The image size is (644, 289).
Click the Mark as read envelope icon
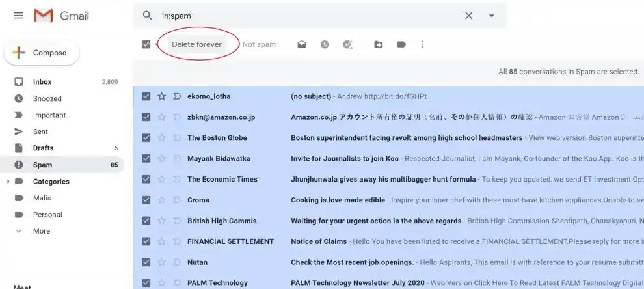pos(302,44)
